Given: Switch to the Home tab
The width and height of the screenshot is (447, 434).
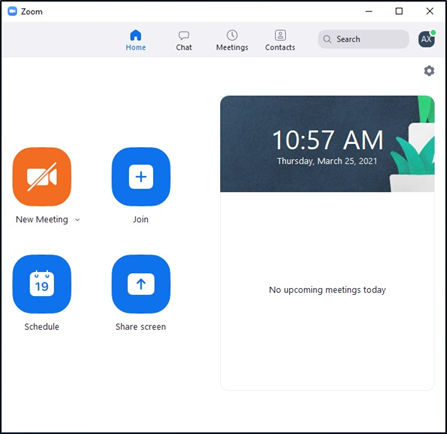Looking at the screenshot, I should tap(136, 40).
